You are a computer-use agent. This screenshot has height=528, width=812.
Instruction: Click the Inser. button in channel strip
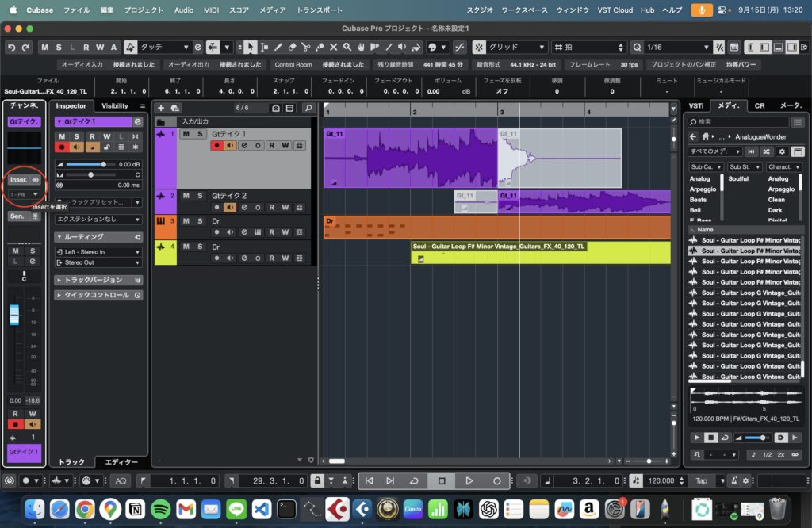point(18,180)
